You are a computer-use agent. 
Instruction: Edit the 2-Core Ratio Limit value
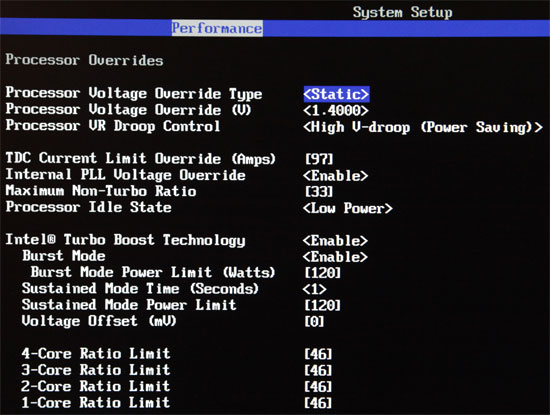(x=318, y=387)
